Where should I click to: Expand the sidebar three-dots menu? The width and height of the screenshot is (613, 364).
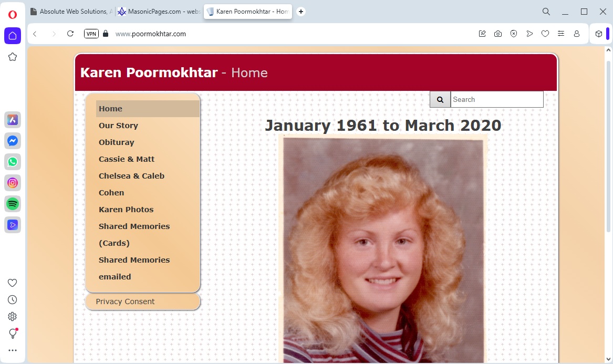13,350
